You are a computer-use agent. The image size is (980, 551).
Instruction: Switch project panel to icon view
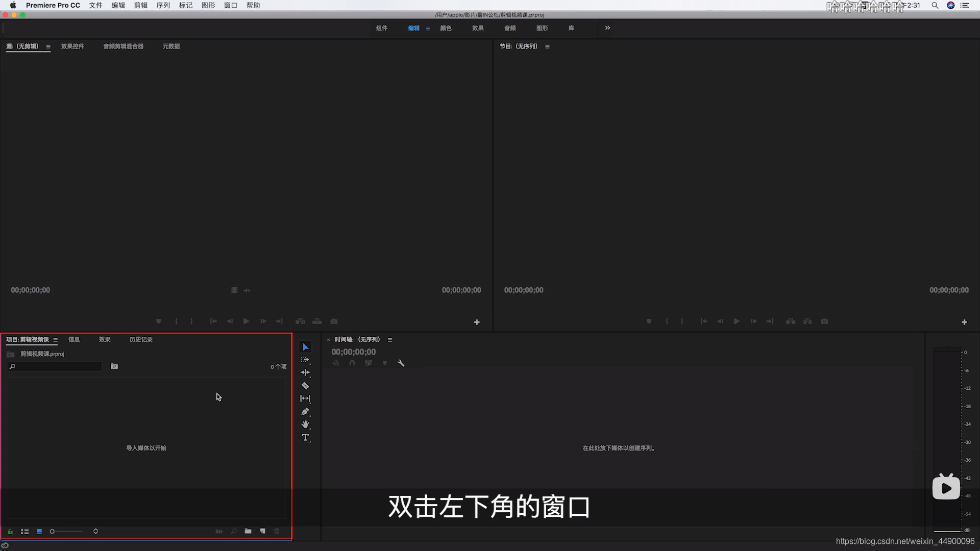[39, 531]
